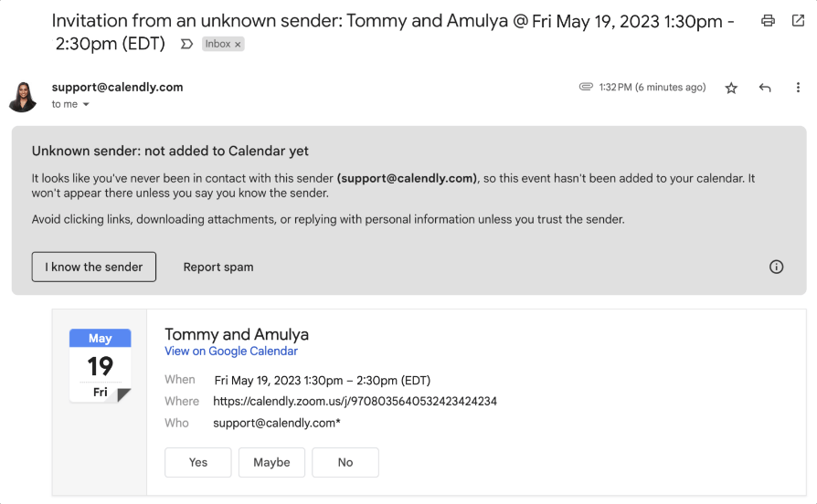
Task: Remove the Inbox label with the x
Action: pos(238,45)
